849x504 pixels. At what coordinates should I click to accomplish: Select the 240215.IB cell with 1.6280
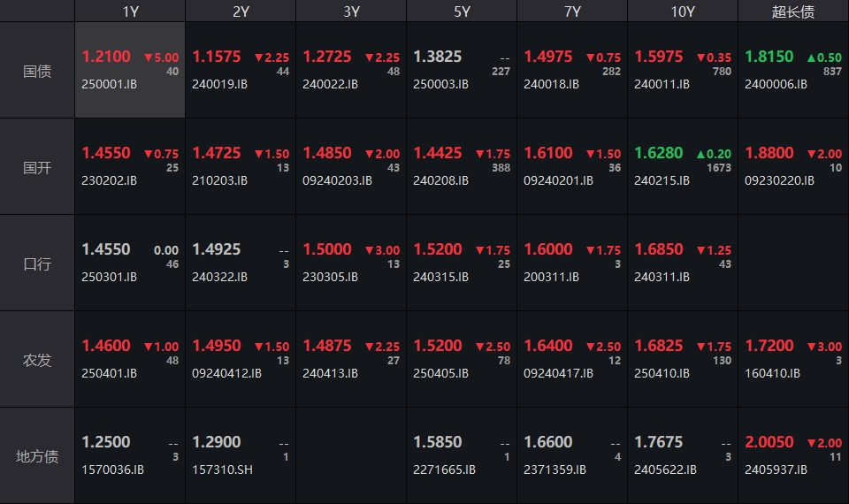point(683,166)
